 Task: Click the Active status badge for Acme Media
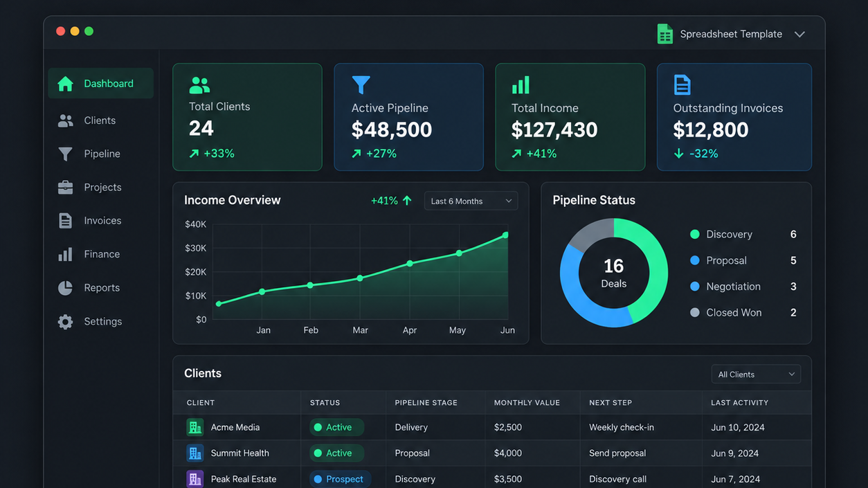336,427
